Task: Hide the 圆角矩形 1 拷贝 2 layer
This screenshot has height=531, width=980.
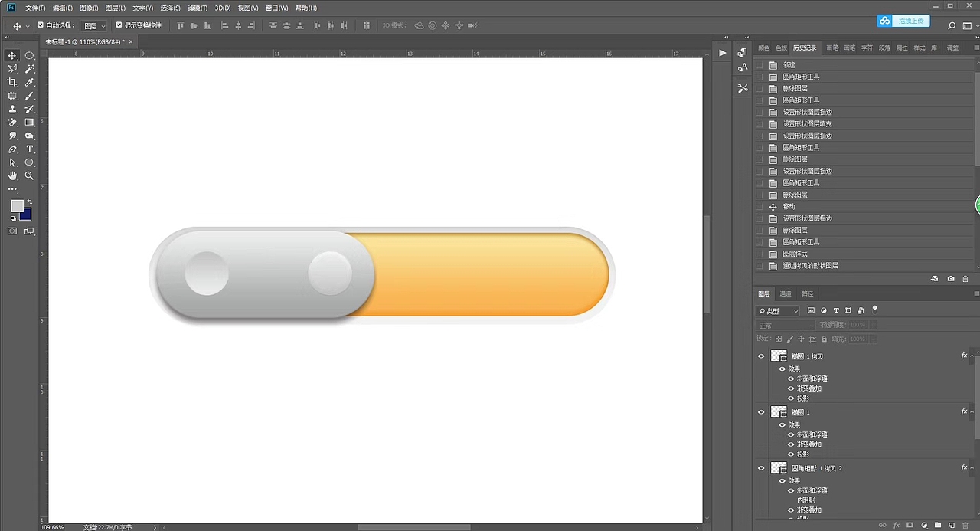Action: click(761, 468)
